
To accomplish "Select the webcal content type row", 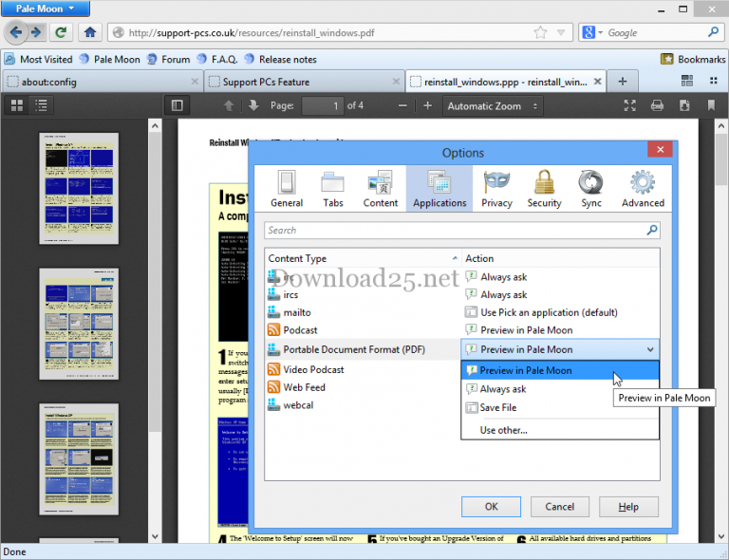I will [x=364, y=404].
